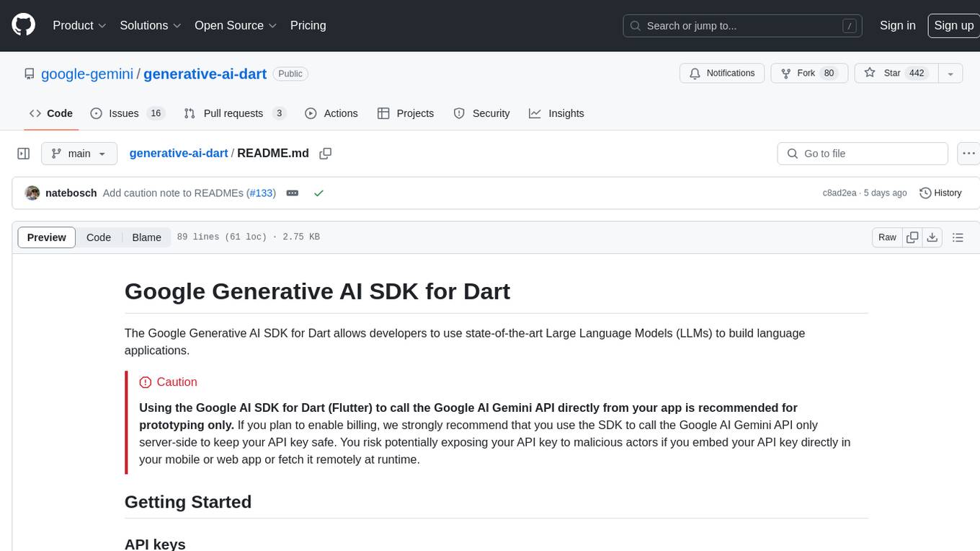Expand the file tree side panel
This screenshot has width=980, height=551.
tap(24, 154)
